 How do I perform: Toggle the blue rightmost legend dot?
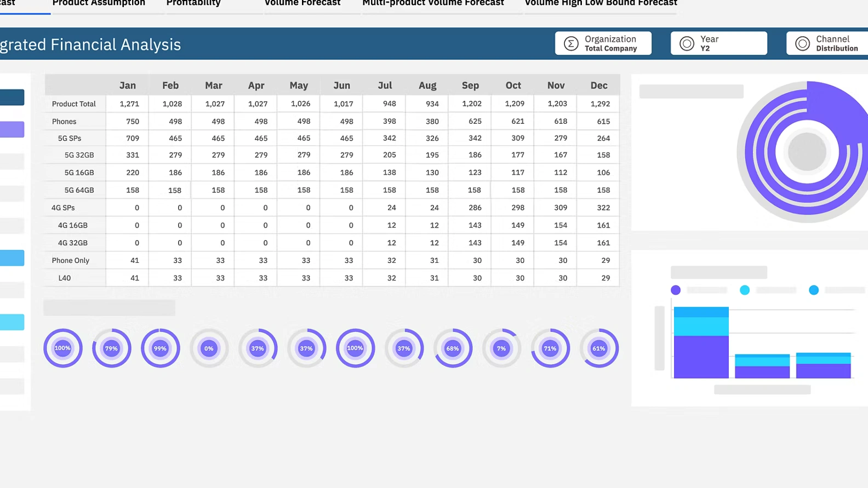tap(814, 290)
